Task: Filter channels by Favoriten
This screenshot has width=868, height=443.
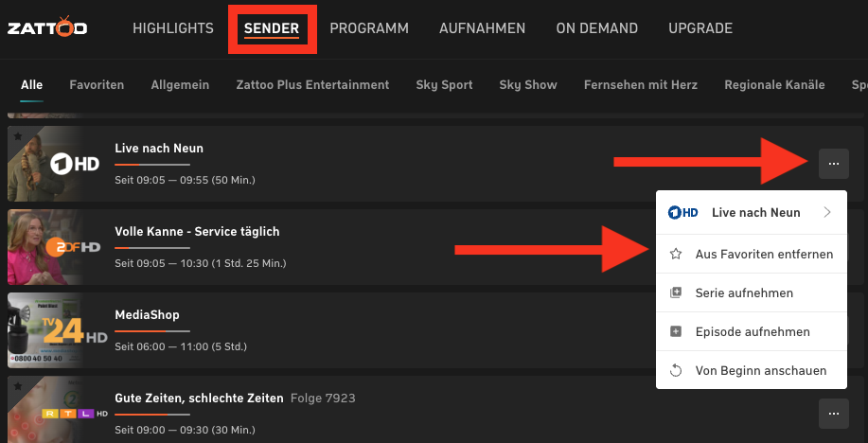Action: (x=97, y=85)
